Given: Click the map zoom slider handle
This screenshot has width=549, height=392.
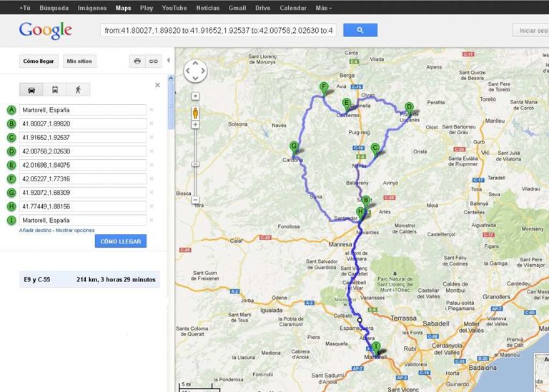Looking at the screenshot, I should (x=195, y=164).
